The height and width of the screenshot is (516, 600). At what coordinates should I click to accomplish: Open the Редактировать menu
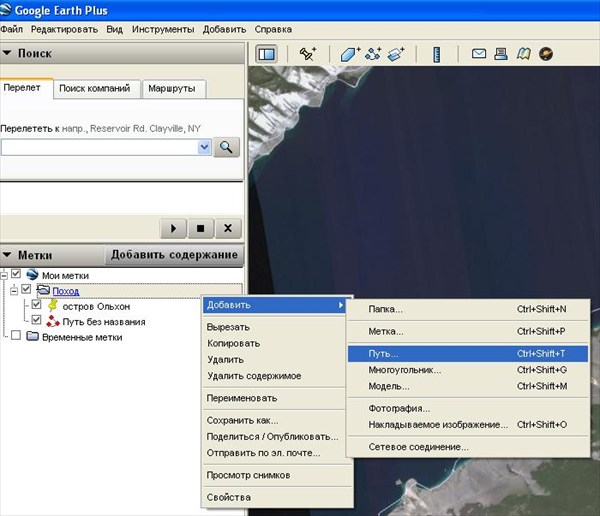click(64, 29)
